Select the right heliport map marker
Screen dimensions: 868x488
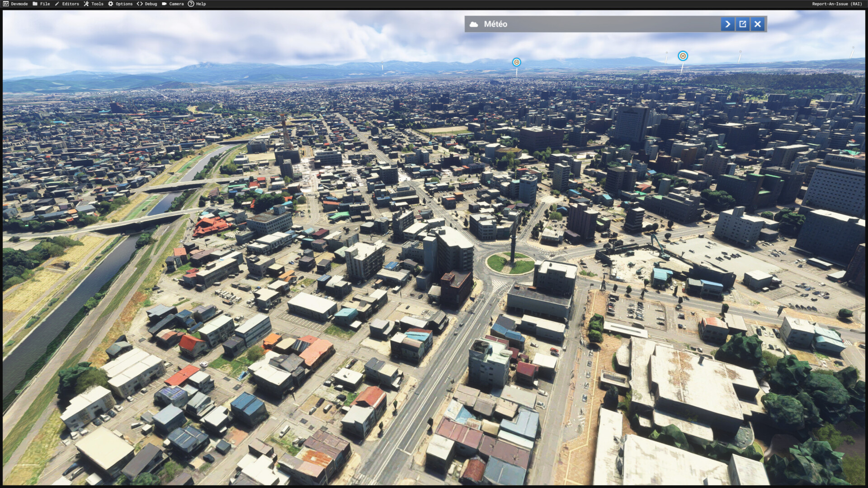coord(683,56)
